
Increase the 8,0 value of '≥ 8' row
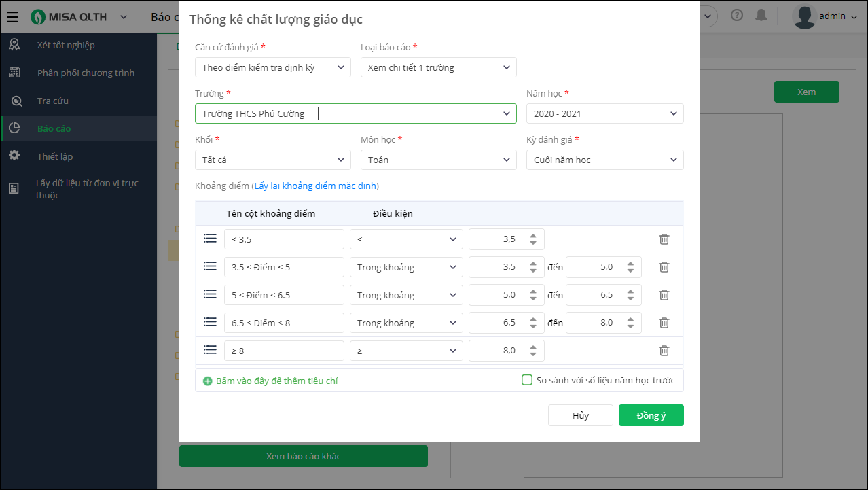point(533,347)
